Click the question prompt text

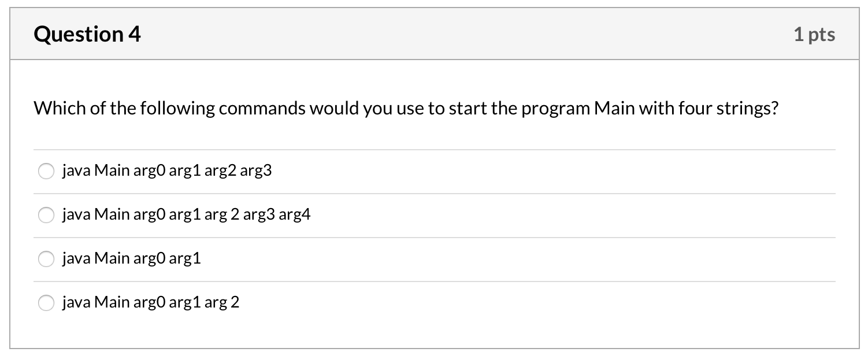[x=405, y=108]
